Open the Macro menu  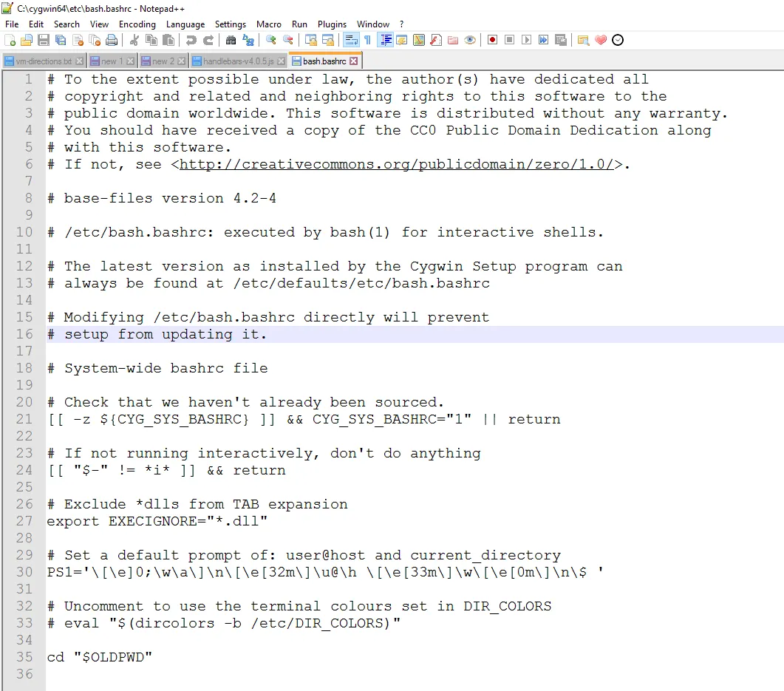(x=268, y=24)
